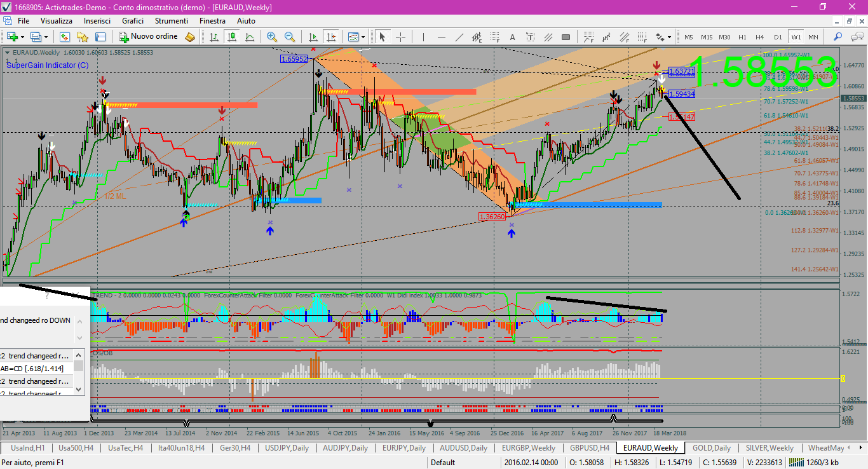Open the search magnifier icon
This screenshot has height=469, width=868.
click(837, 37)
